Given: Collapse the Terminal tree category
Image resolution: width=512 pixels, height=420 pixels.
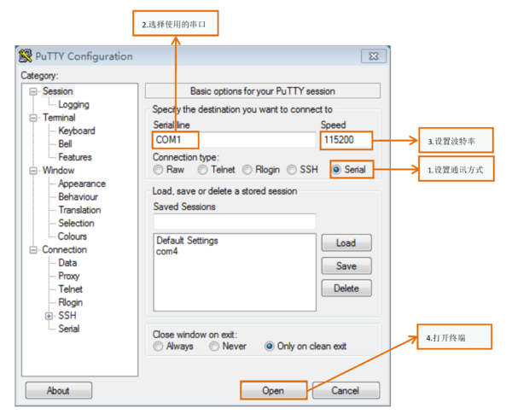Looking at the screenshot, I should click(x=33, y=118).
